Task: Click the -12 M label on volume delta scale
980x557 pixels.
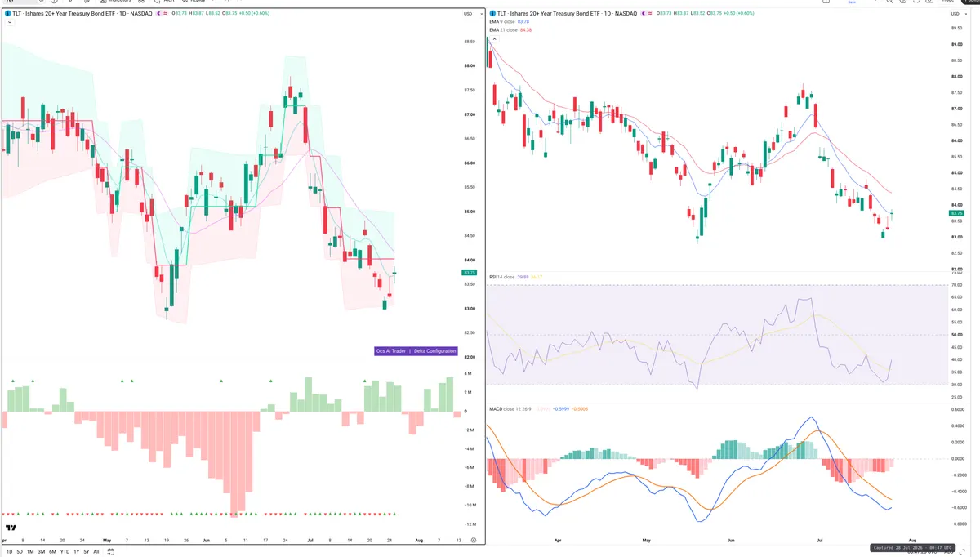Action: (x=469, y=524)
